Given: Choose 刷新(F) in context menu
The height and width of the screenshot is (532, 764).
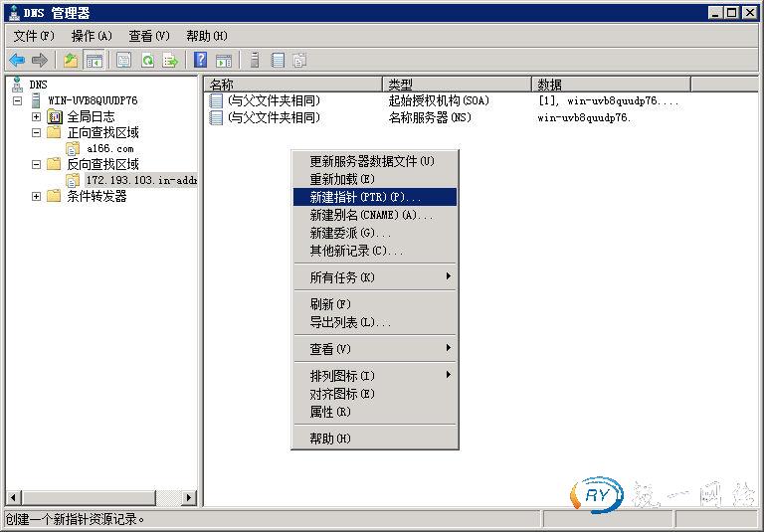Looking at the screenshot, I should point(375,304).
